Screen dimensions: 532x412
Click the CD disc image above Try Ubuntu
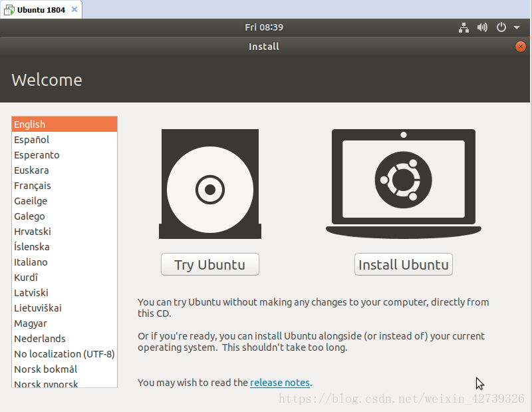(210, 184)
